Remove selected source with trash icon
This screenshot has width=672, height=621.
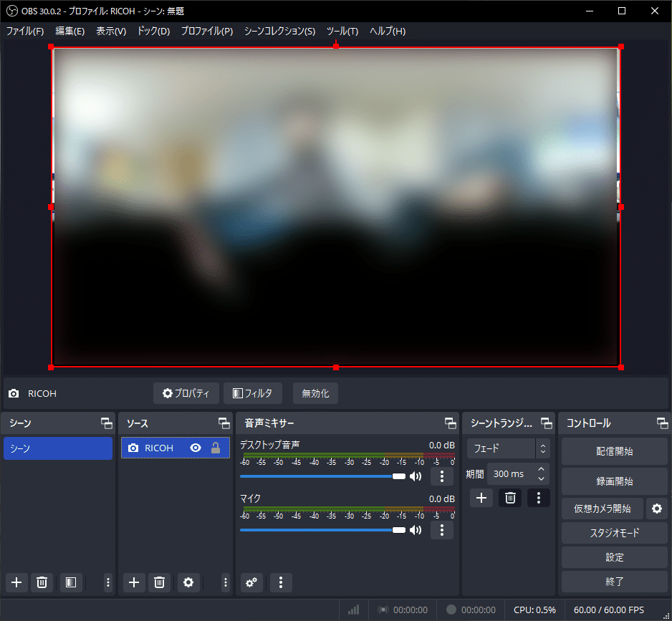159,582
